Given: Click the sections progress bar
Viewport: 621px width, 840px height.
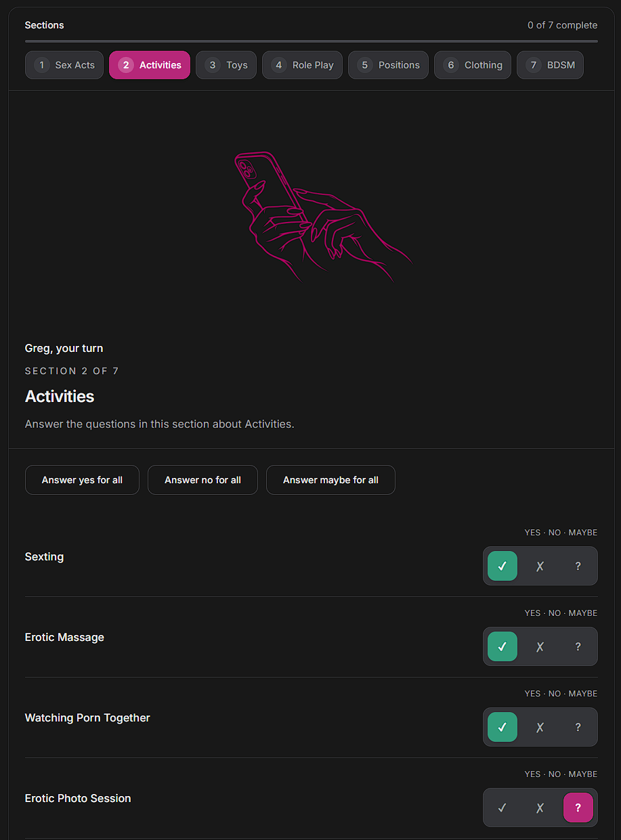Looking at the screenshot, I should click(x=312, y=41).
